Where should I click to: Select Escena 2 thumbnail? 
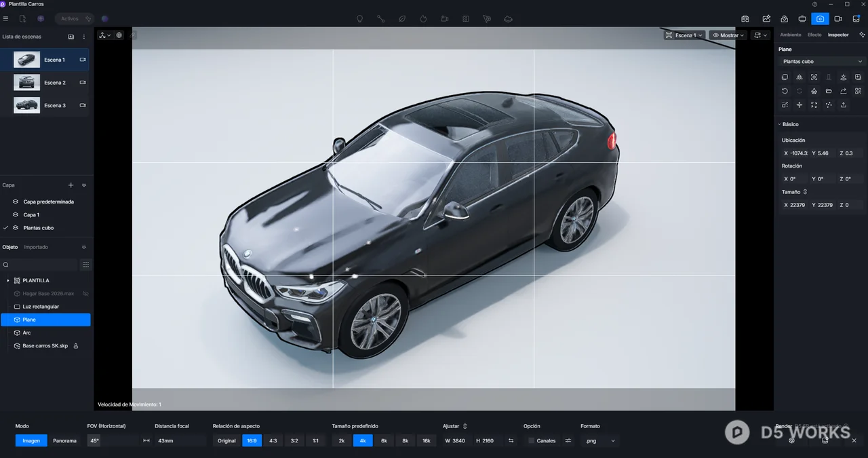point(26,82)
